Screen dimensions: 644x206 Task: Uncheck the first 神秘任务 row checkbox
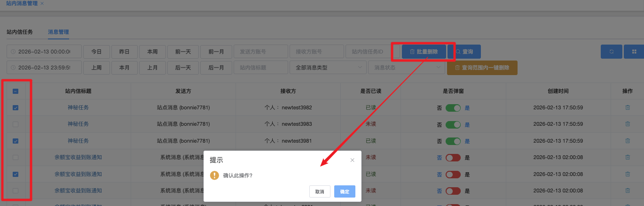tap(16, 107)
